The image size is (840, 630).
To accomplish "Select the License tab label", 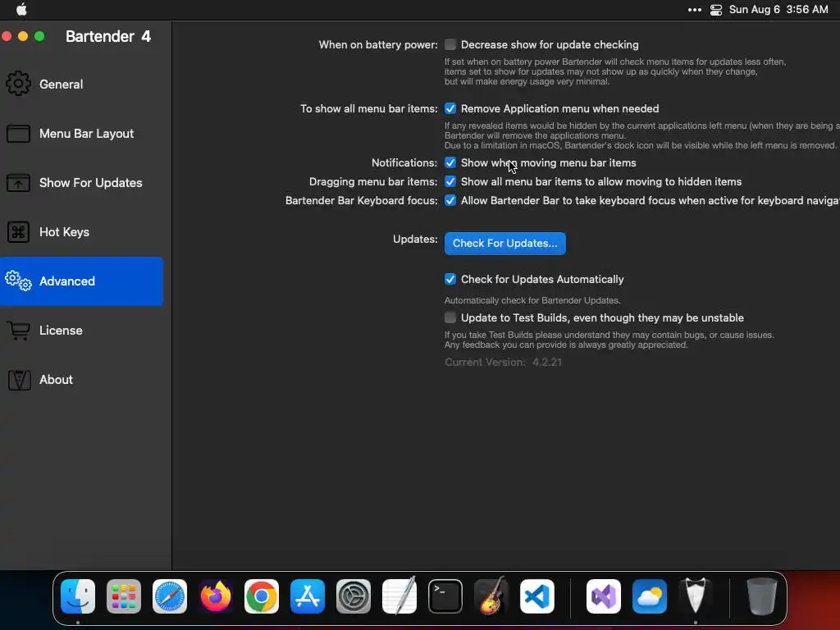I will [x=61, y=330].
